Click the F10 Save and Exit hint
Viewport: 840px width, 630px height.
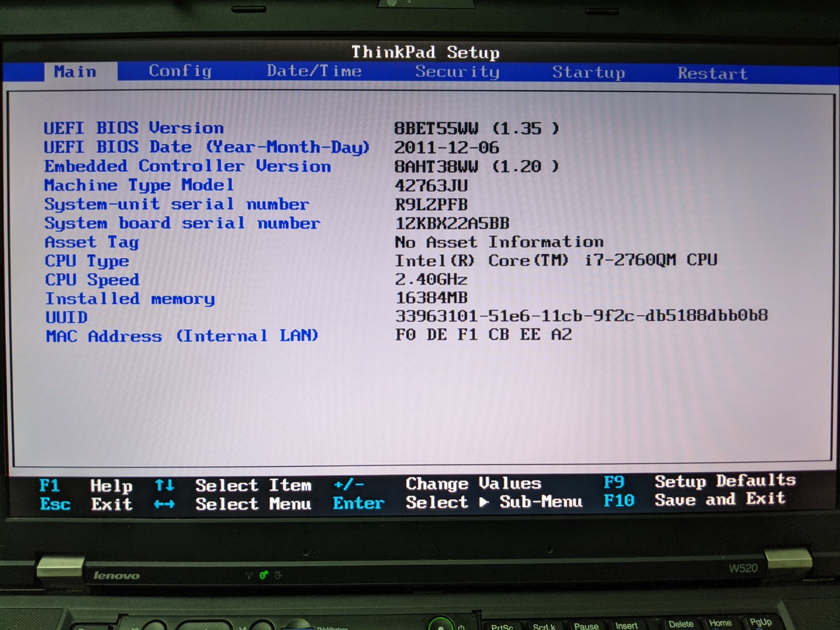694,499
